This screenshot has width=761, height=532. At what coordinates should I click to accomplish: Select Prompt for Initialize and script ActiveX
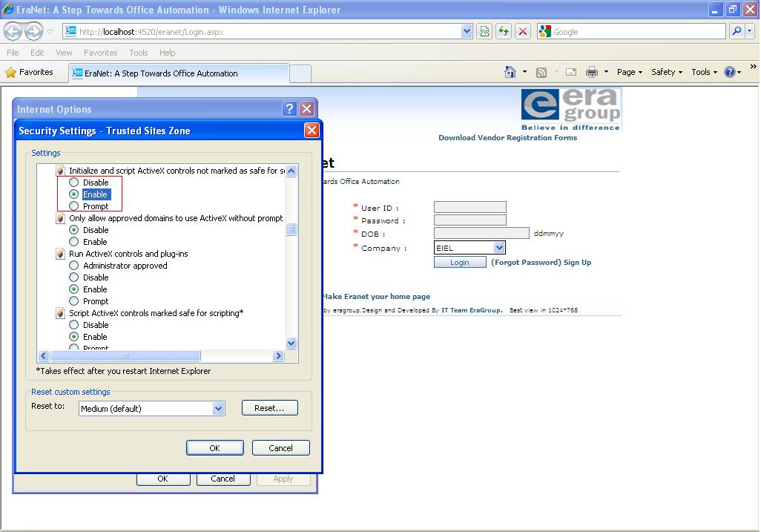[73, 206]
